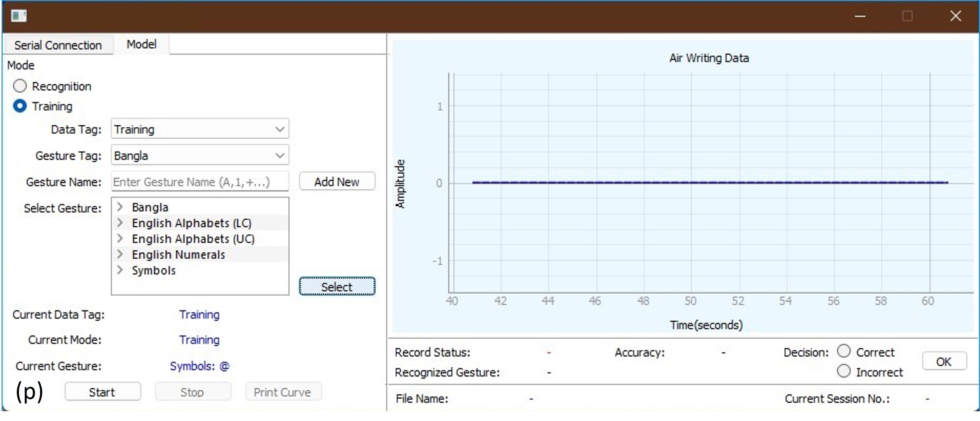This screenshot has width=980, height=421.
Task: Expand the Bangla gesture tree node
Action: (x=120, y=207)
